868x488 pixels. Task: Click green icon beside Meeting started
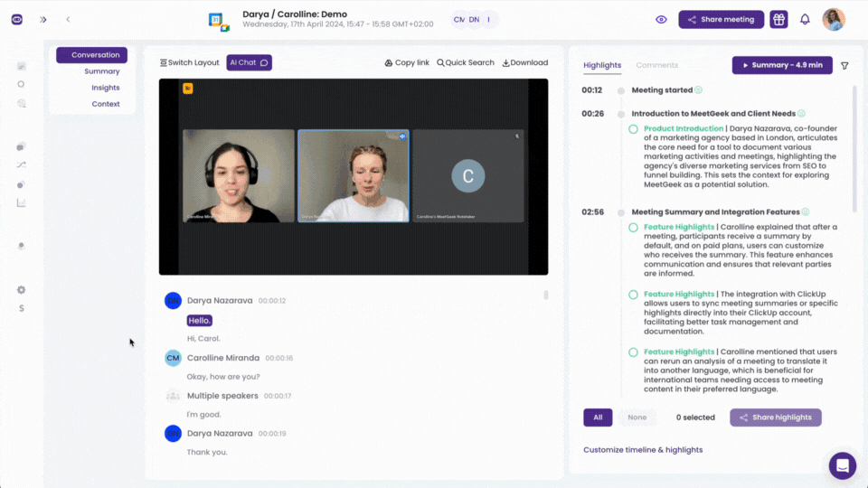[x=699, y=90]
